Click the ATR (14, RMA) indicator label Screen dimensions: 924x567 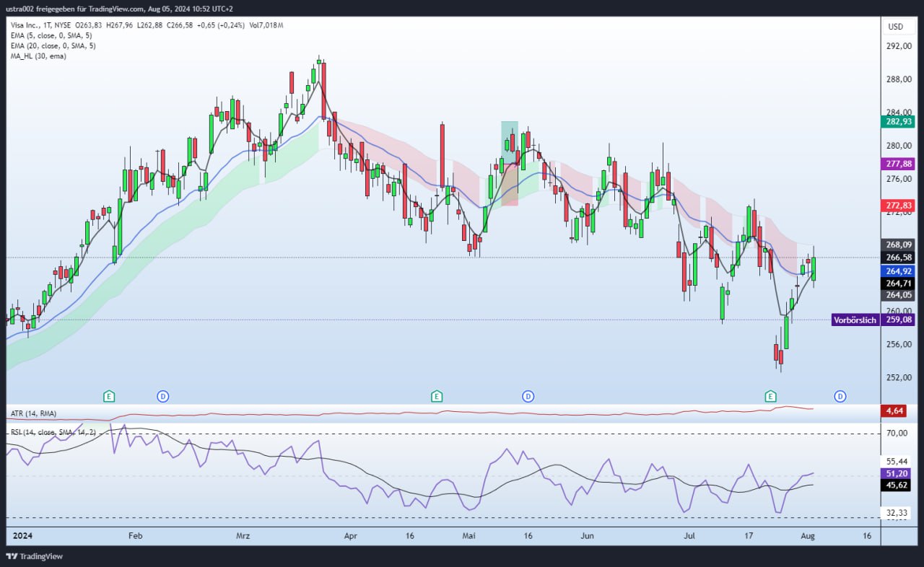click(33, 413)
